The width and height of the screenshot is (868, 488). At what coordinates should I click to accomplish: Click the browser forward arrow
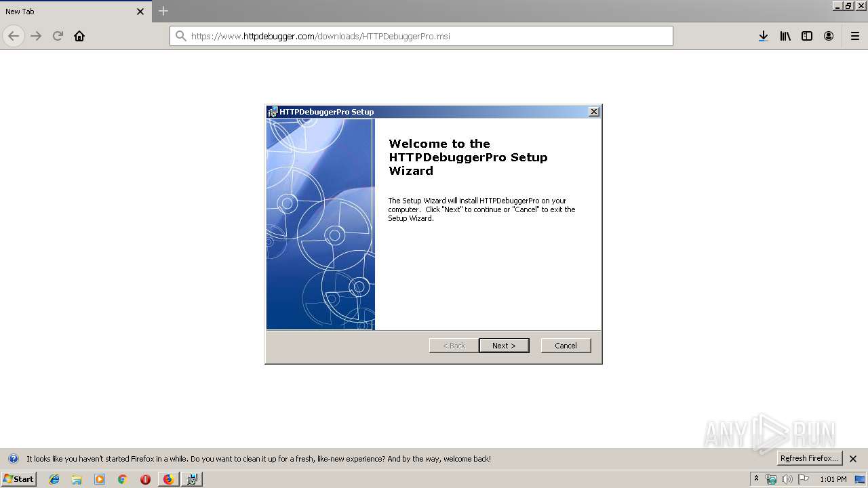pyautogui.click(x=36, y=36)
